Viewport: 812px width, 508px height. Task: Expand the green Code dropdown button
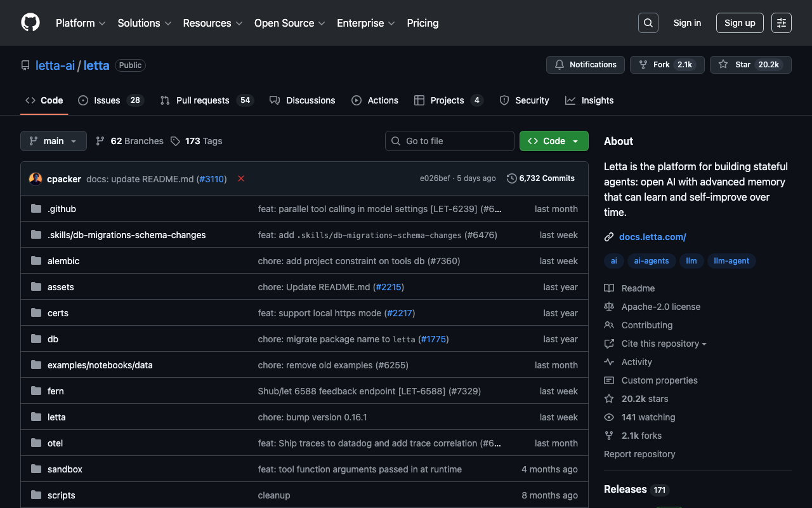(553, 141)
